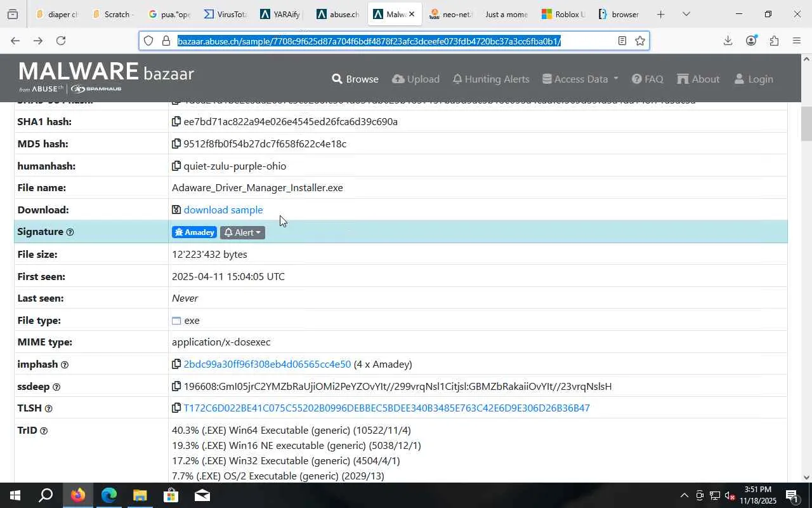The image size is (812, 508).
Task: Open TrID help info icon
Action: pos(44,431)
